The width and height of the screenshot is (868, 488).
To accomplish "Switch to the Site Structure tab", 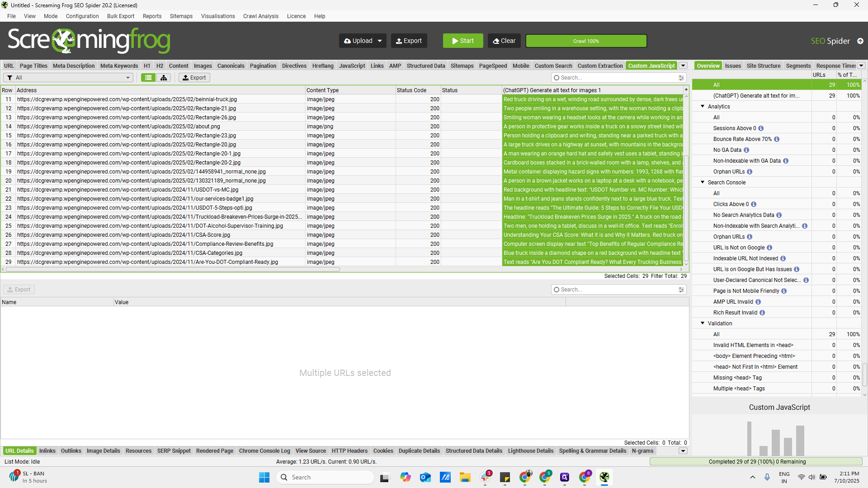I will point(763,66).
